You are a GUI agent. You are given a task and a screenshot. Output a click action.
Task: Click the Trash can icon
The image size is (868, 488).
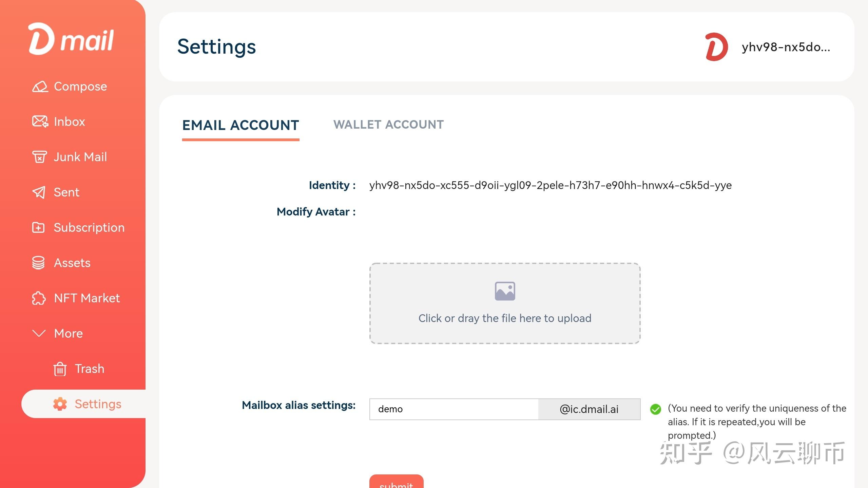point(60,369)
